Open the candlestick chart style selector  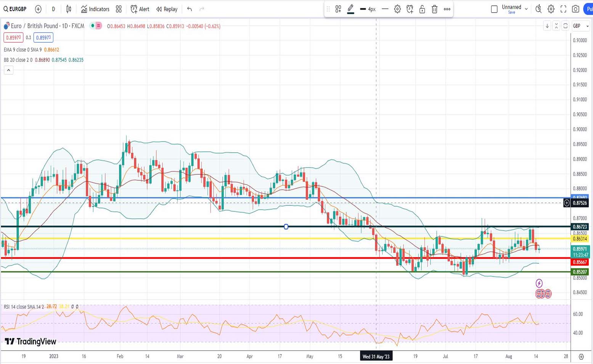coord(69,9)
